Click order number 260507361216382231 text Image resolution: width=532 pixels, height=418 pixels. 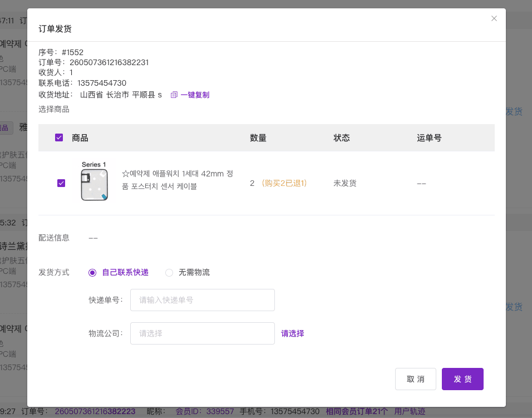109,62
